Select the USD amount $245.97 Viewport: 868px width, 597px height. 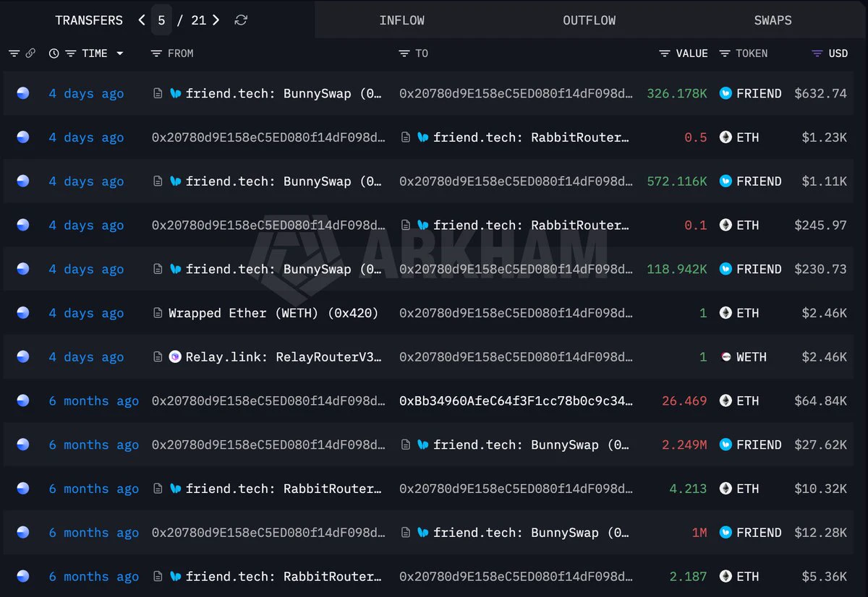pyautogui.click(x=820, y=225)
